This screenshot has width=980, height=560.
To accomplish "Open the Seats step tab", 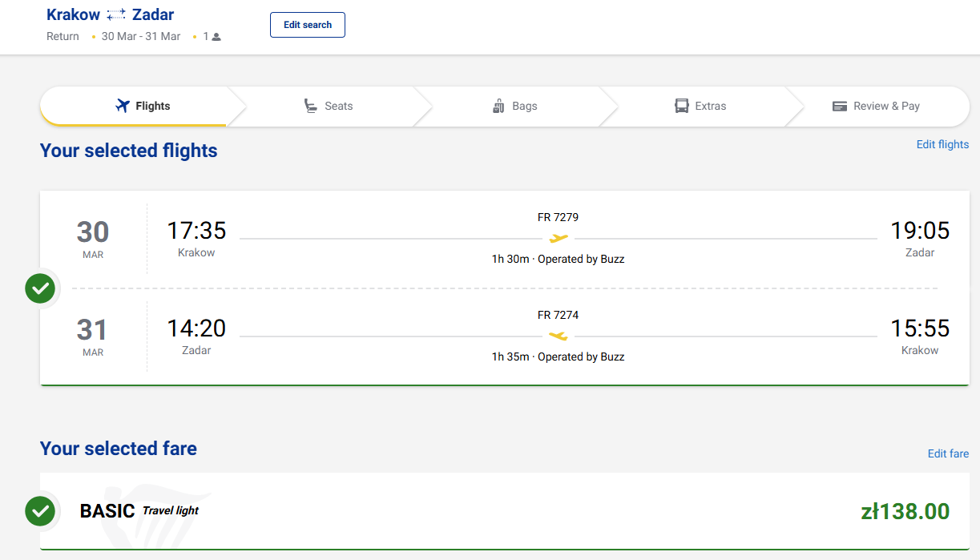I will tap(329, 106).
